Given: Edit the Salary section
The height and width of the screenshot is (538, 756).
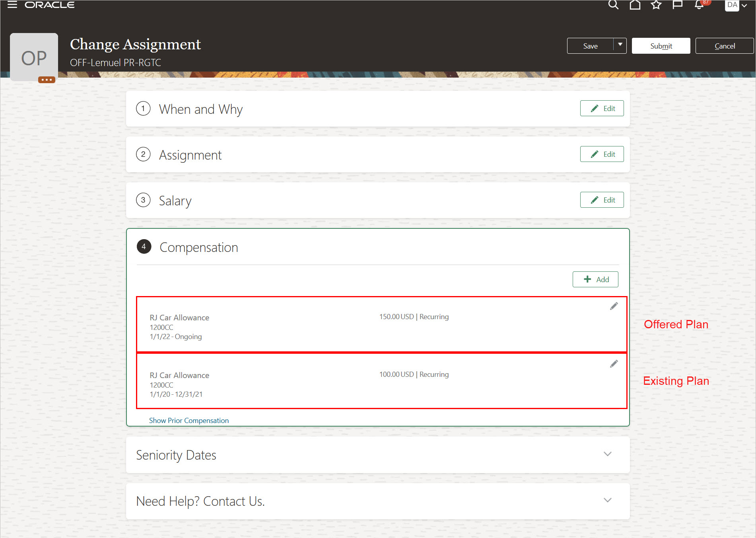Looking at the screenshot, I should 602,200.
